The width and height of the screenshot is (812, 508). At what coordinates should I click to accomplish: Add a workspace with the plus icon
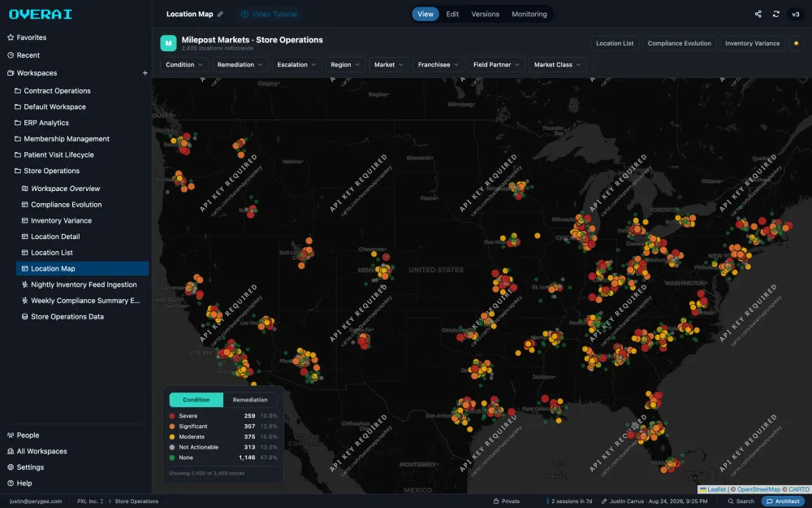145,73
